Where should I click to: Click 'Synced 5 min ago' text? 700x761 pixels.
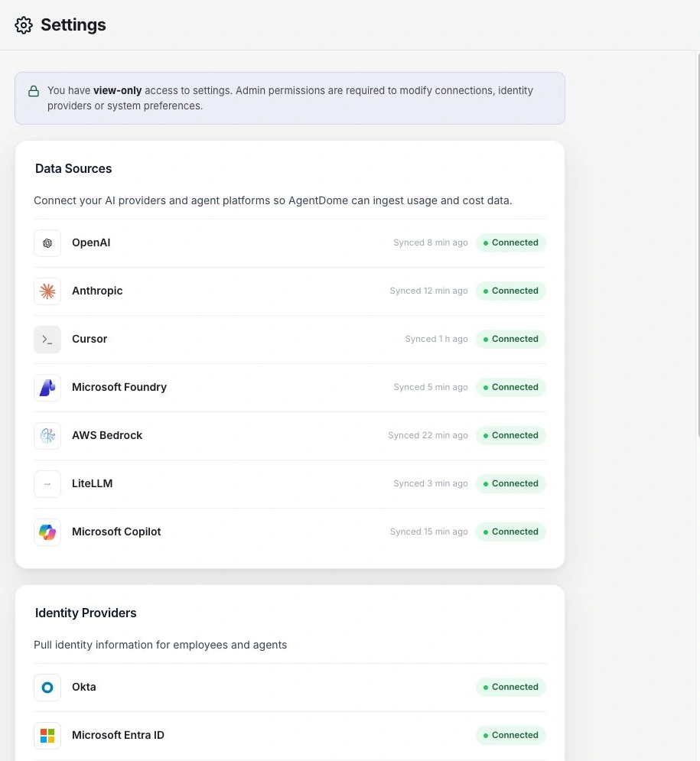pos(431,387)
